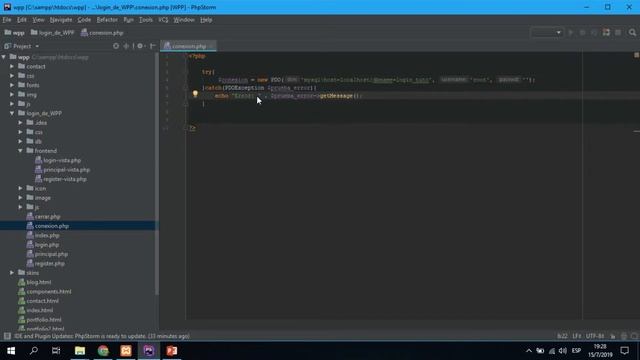Screen dimensions: 640x360
Task: Open the Refactor menu
Action: point(107,20)
